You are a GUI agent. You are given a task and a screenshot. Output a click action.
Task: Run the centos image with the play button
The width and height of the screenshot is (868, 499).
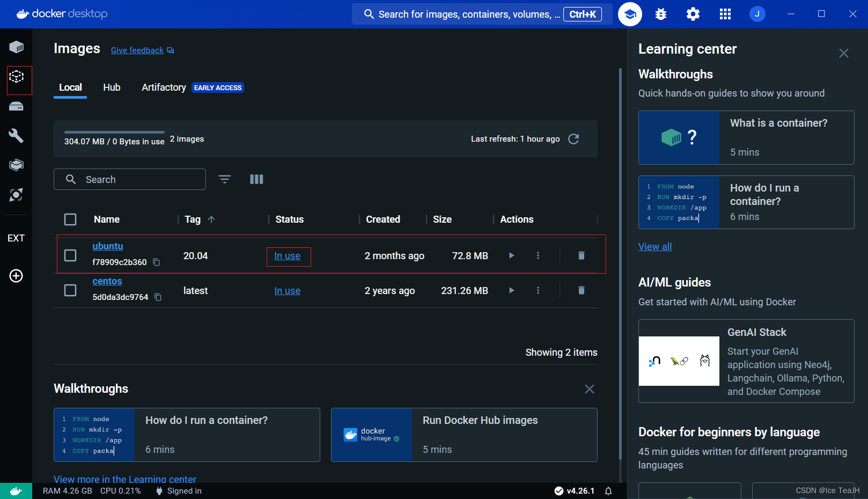coord(511,290)
